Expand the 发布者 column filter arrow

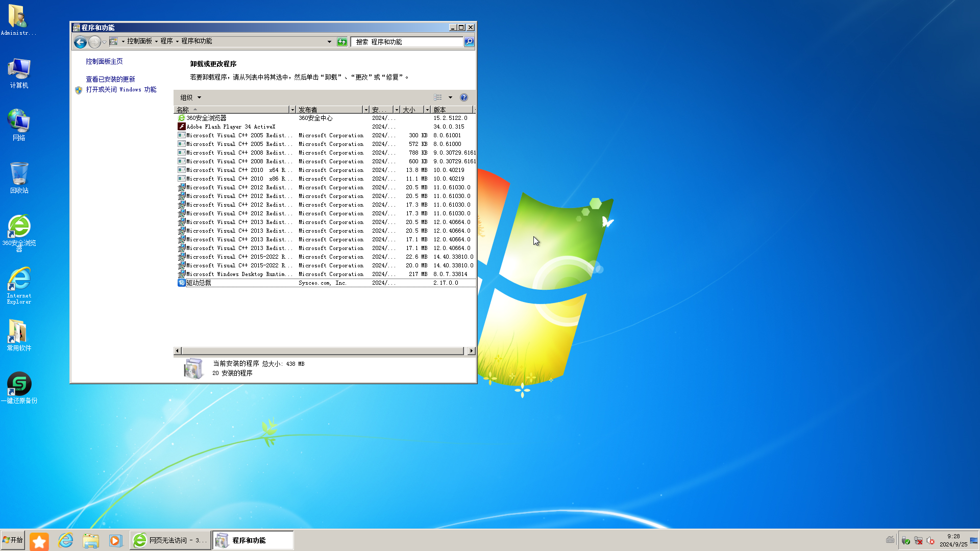[x=366, y=110]
